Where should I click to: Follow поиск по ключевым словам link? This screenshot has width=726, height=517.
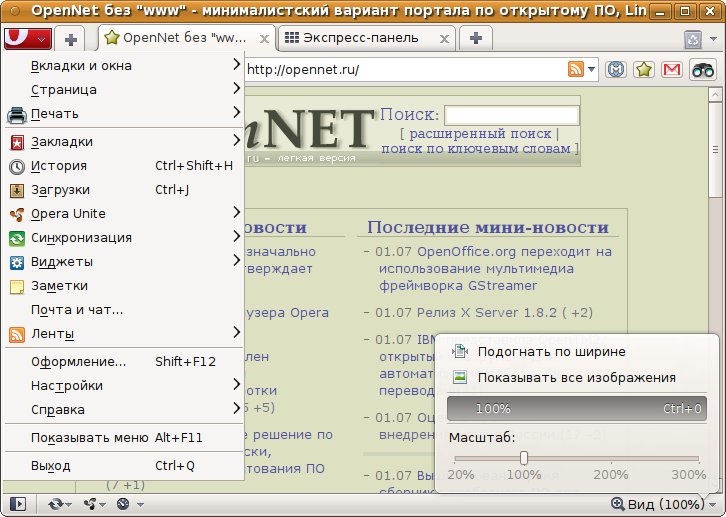[x=476, y=149]
